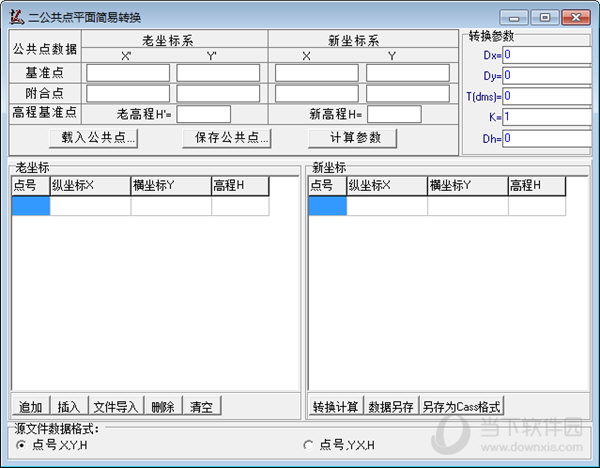Focus the 基准点 new X input field

pos(316,73)
